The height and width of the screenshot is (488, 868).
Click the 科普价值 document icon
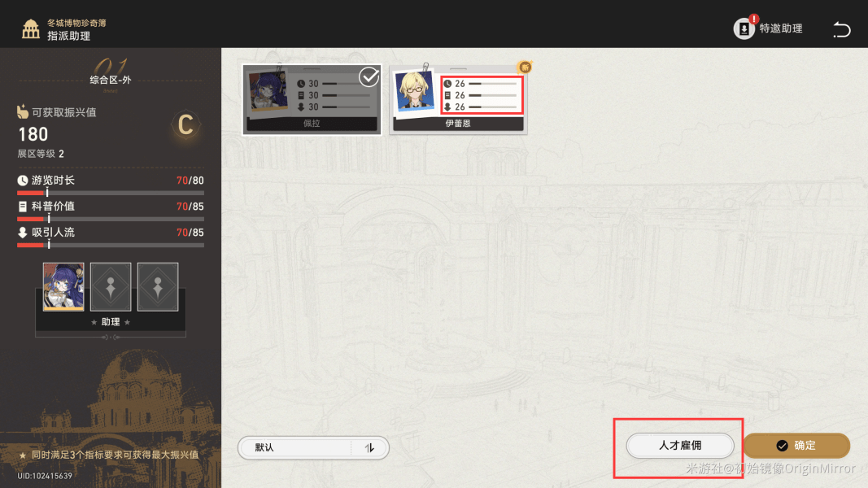[x=23, y=207]
